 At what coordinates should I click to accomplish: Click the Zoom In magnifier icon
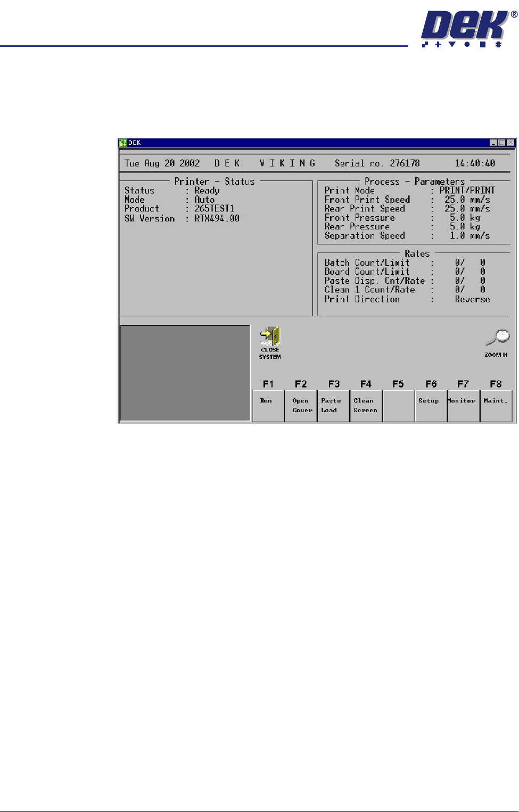click(497, 338)
